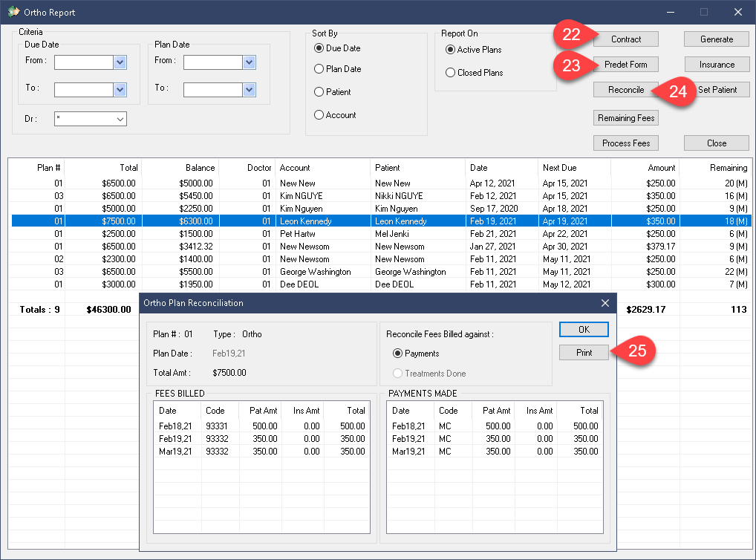Click the date Jan 27, 2021

[493, 247]
